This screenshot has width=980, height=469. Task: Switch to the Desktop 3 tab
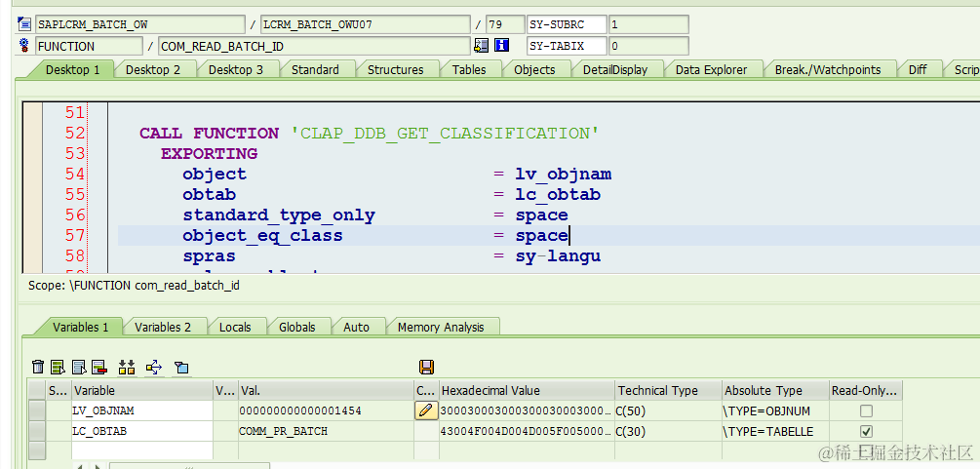[236, 69]
